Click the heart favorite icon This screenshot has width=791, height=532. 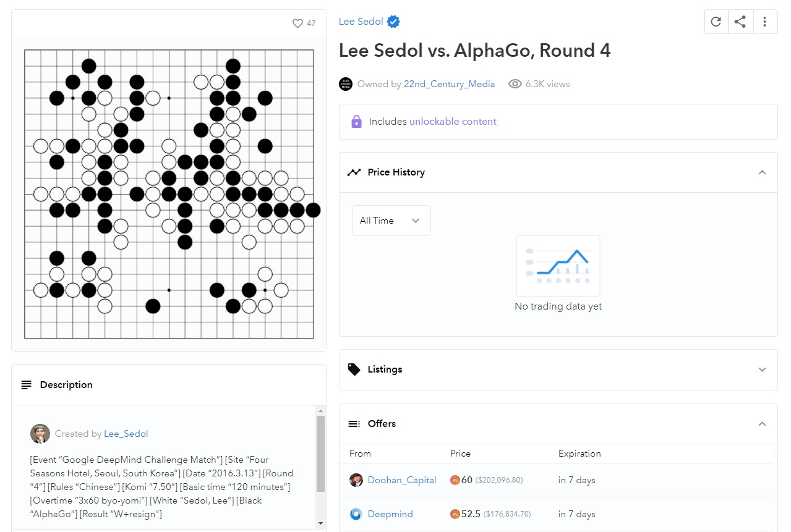pos(297,23)
